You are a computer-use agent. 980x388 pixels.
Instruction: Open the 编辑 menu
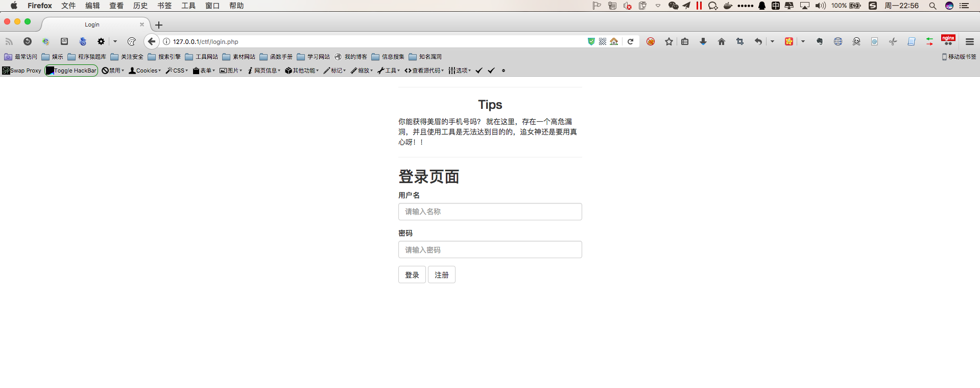(92, 6)
